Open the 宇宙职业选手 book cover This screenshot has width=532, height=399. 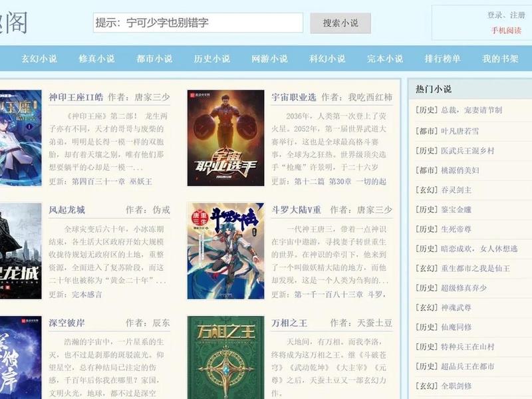coord(225,138)
